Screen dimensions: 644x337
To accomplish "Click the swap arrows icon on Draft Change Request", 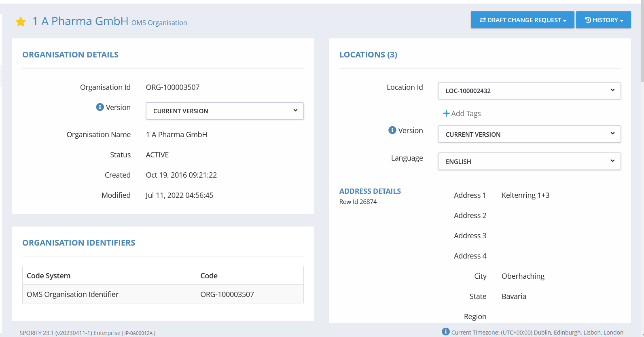I will 483,20.
